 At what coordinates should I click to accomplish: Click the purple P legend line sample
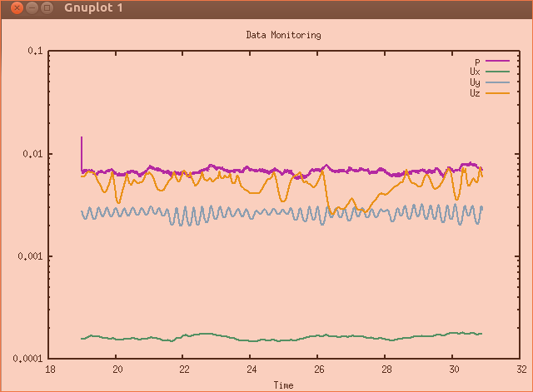[x=498, y=61]
